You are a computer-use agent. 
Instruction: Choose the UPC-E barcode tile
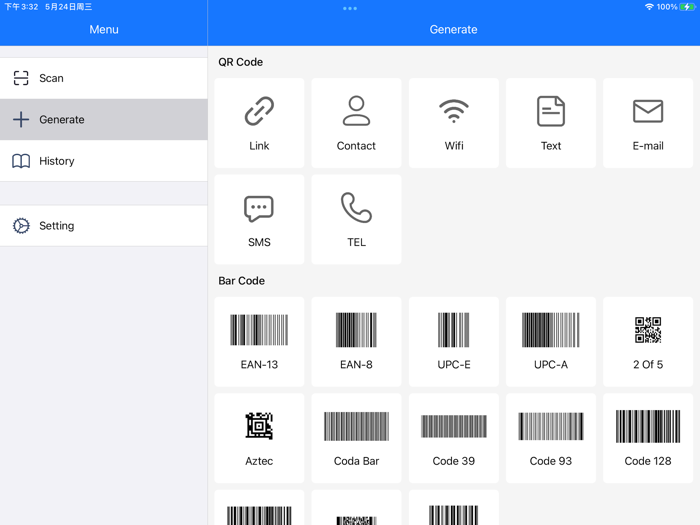coord(454,342)
